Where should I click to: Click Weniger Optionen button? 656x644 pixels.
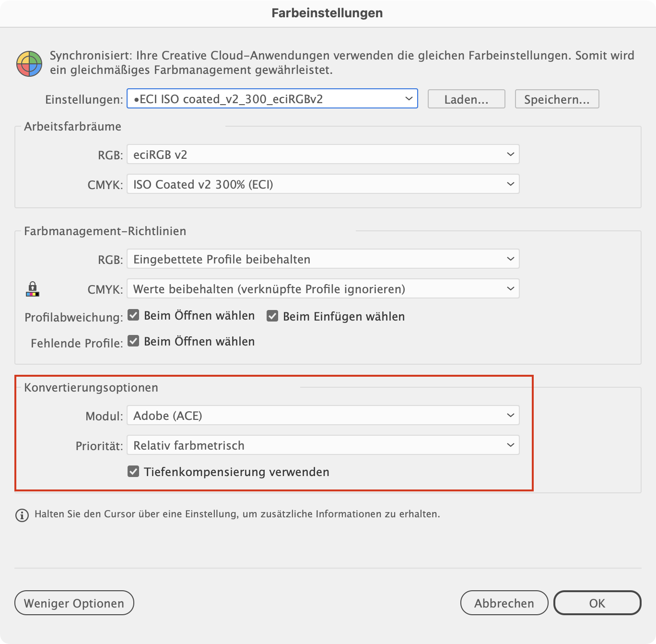[x=74, y=603]
